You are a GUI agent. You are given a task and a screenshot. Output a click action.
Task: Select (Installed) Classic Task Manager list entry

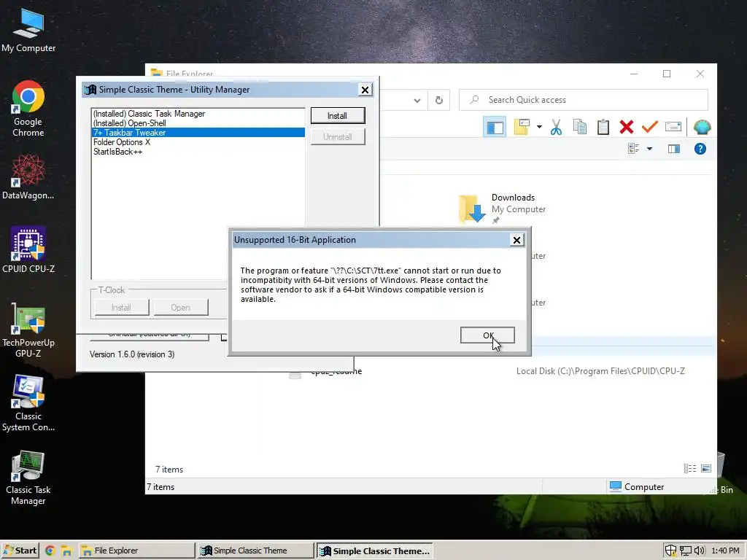tap(198, 114)
